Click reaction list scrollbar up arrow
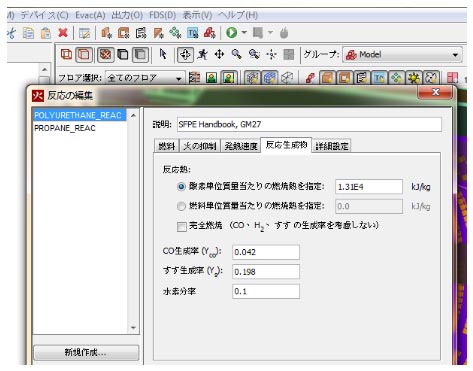 (133, 115)
